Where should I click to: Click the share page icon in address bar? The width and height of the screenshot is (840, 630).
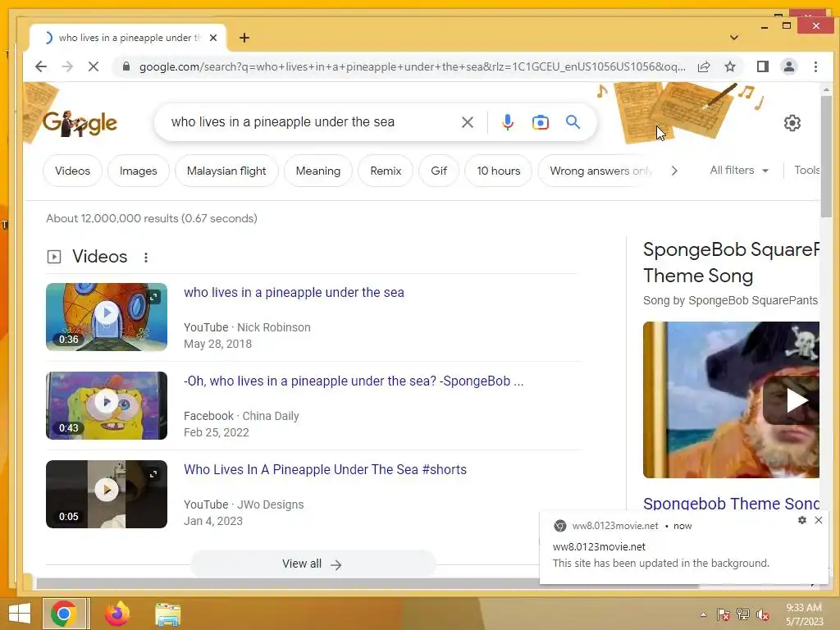(x=704, y=66)
